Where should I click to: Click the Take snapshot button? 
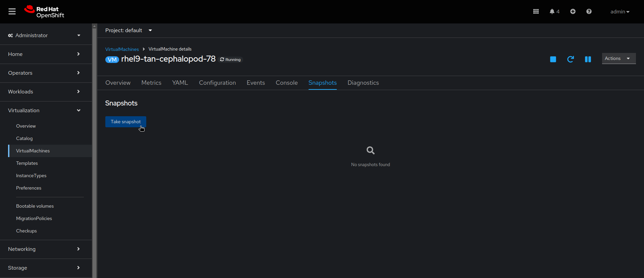(125, 122)
